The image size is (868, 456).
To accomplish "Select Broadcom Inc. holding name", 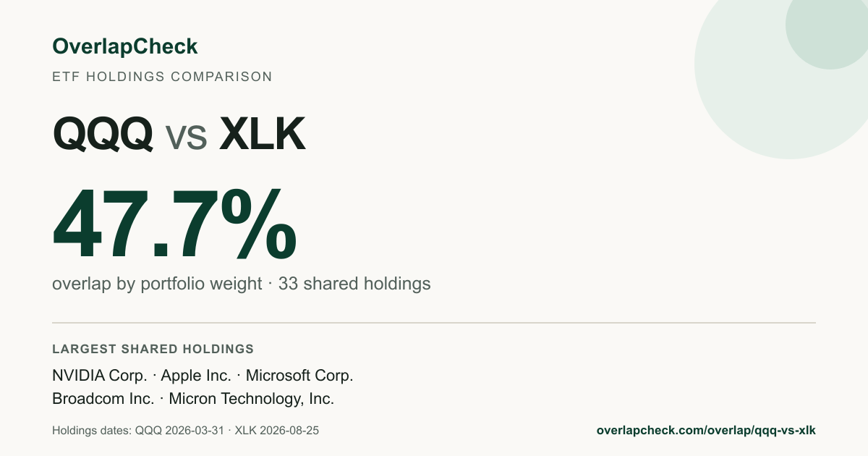I will coord(103,399).
